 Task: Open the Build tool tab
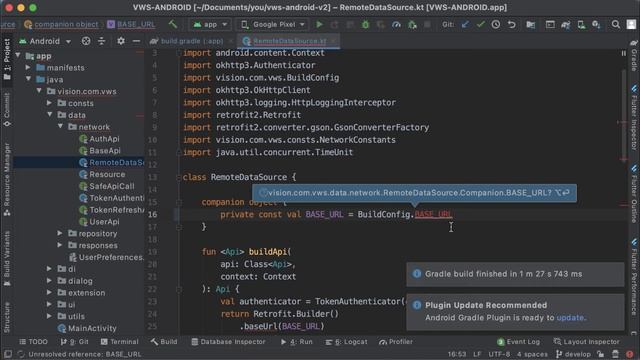tap(164, 342)
